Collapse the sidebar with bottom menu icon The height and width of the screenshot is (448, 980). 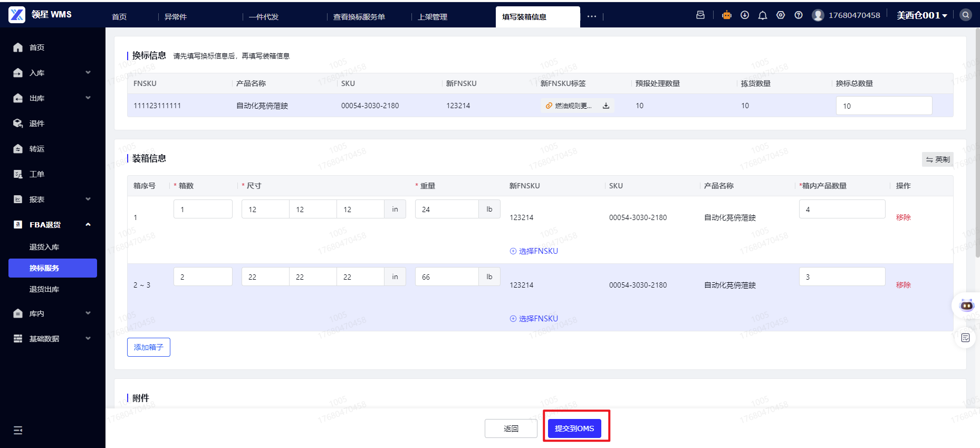(x=18, y=430)
